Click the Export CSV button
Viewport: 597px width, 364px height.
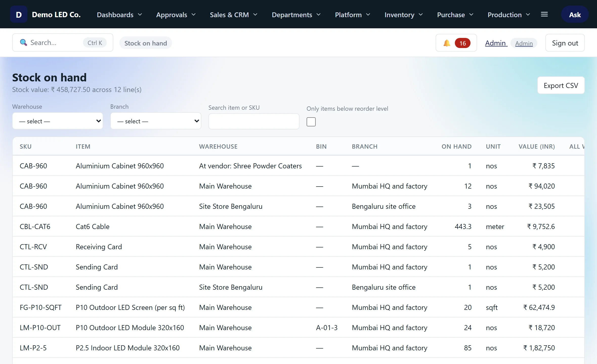coord(561,85)
